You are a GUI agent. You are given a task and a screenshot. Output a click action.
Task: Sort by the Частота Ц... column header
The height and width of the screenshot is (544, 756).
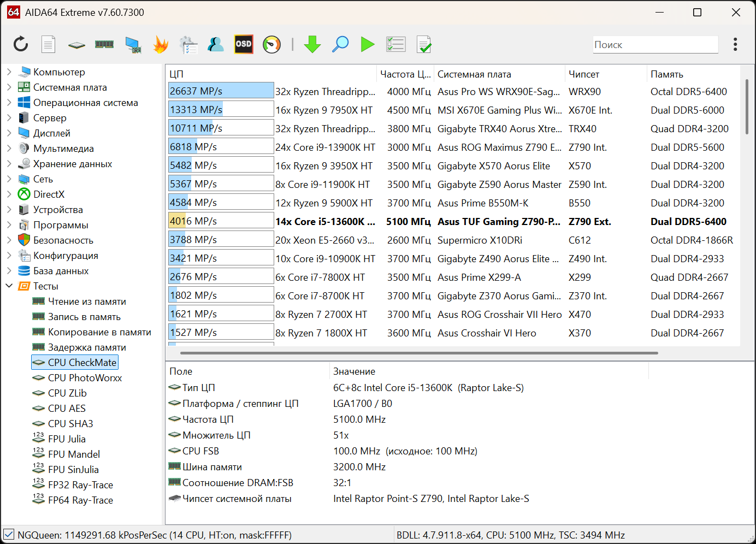point(405,74)
